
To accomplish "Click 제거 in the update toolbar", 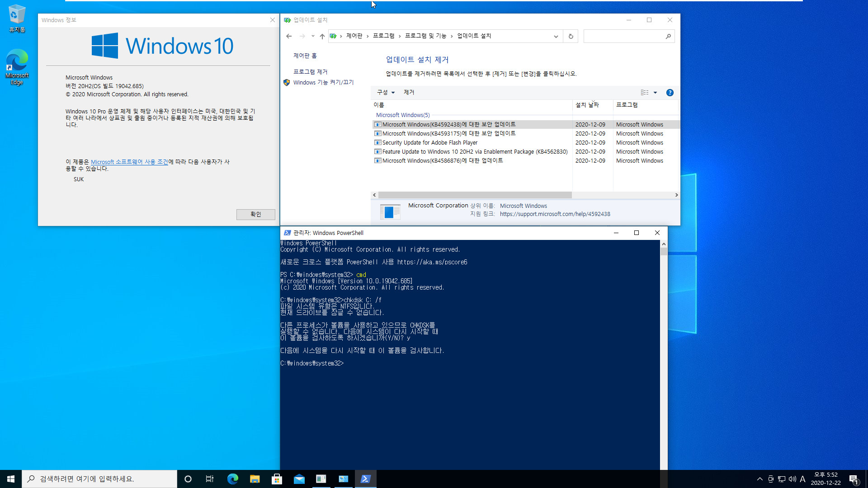I will 409,93.
